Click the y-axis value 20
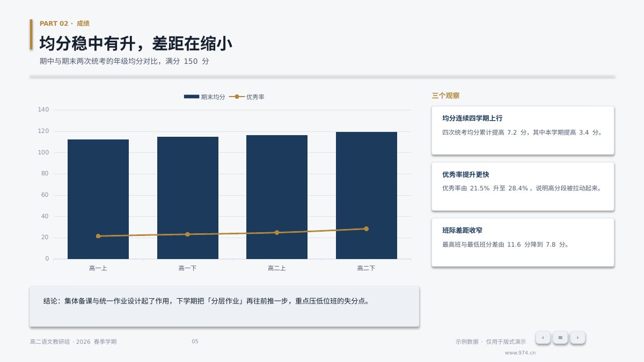The height and width of the screenshot is (362, 644). click(45, 238)
